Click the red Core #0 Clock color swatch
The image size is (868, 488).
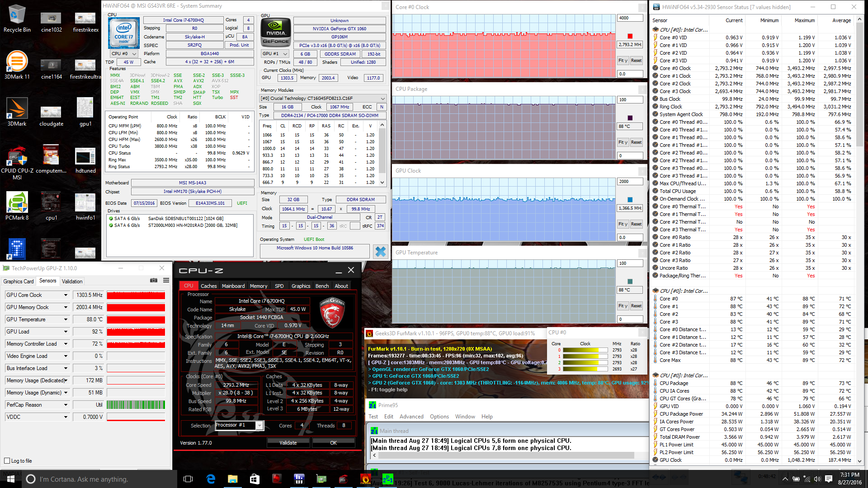point(630,36)
